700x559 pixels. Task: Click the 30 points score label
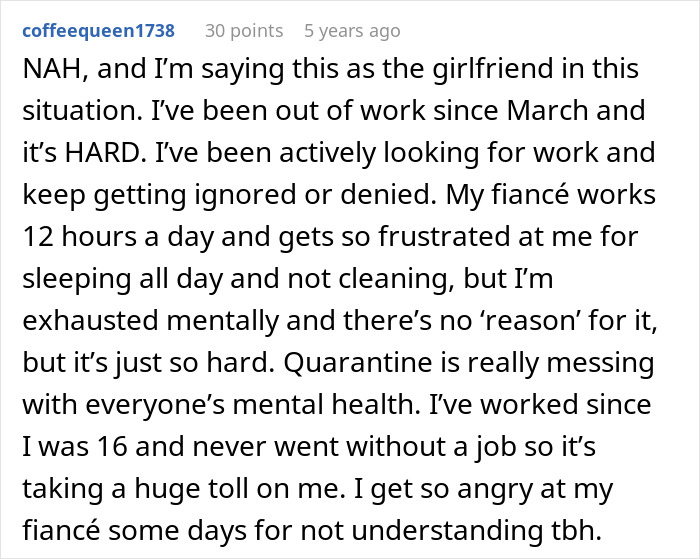244,31
